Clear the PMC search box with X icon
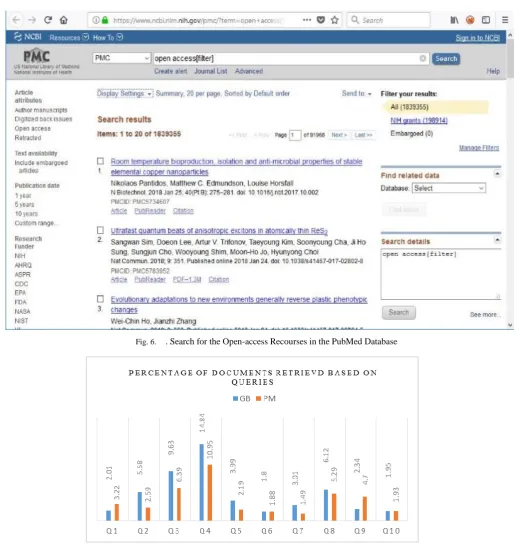 423,58
